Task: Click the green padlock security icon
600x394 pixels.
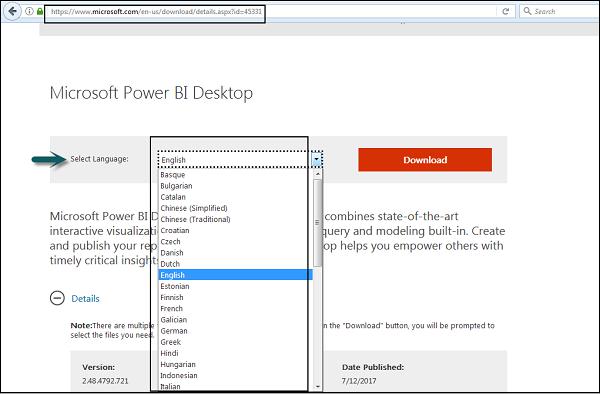Action: point(39,11)
